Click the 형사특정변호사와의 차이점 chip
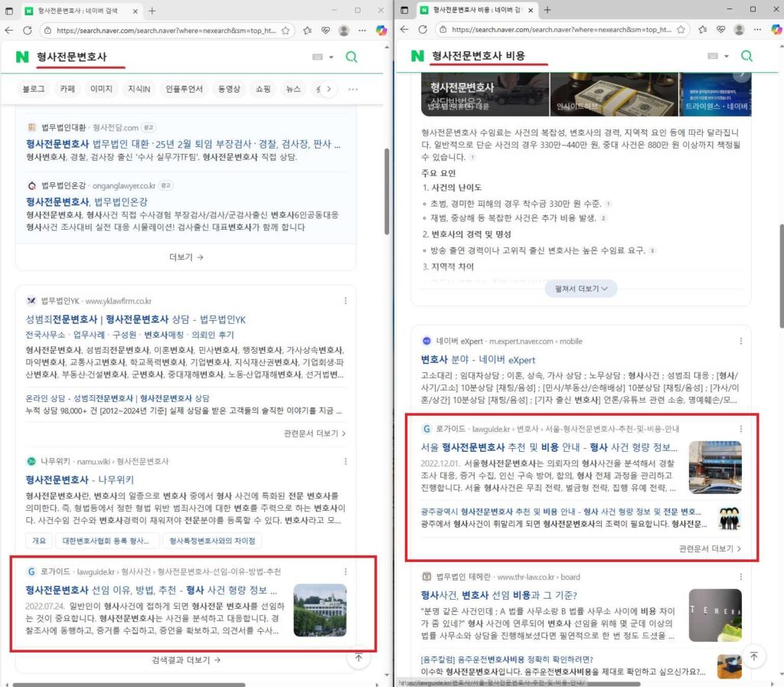The height and width of the screenshot is (687, 784). pyautogui.click(x=212, y=541)
